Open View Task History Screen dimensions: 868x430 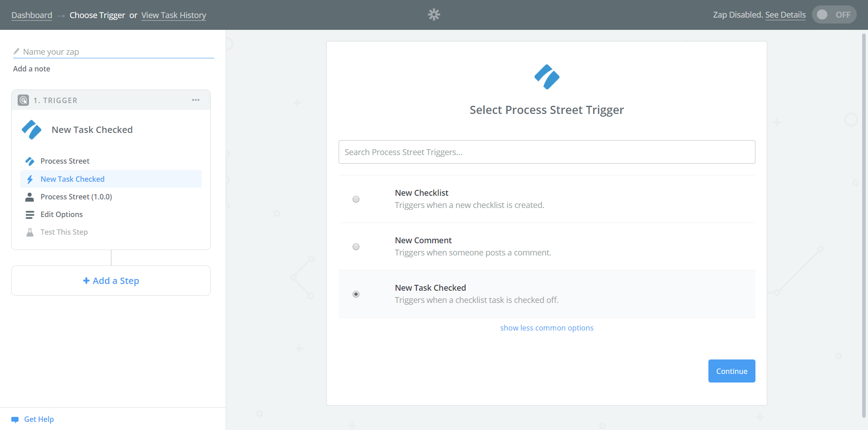click(x=174, y=15)
